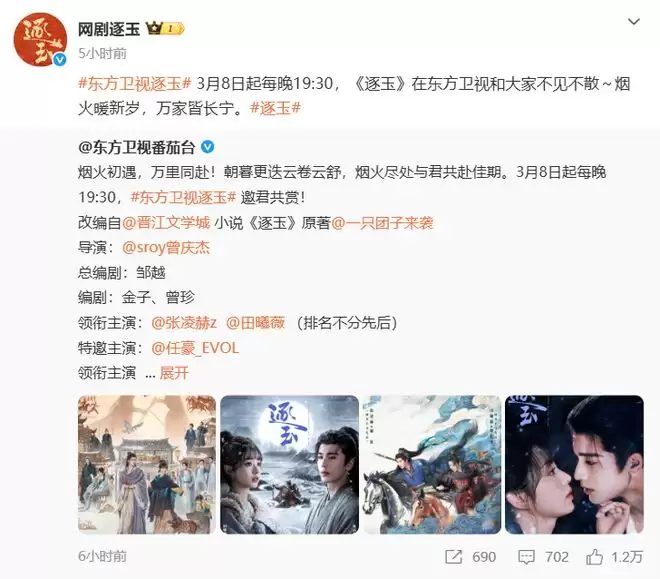Click the crown membership badge icon
The height and width of the screenshot is (579, 660).
click(x=165, y=29)
